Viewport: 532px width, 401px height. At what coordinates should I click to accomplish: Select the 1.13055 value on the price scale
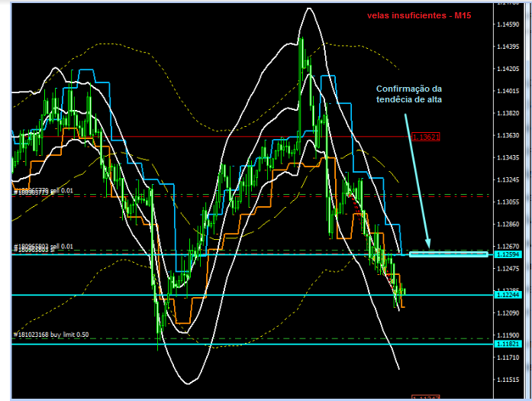[506, 202]
